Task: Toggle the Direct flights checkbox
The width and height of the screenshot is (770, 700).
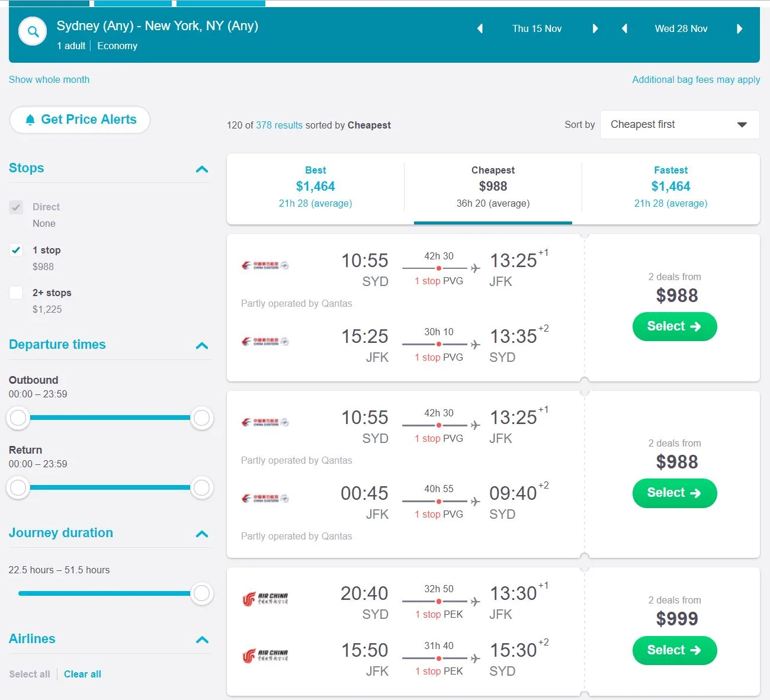Action: point(17,207)
